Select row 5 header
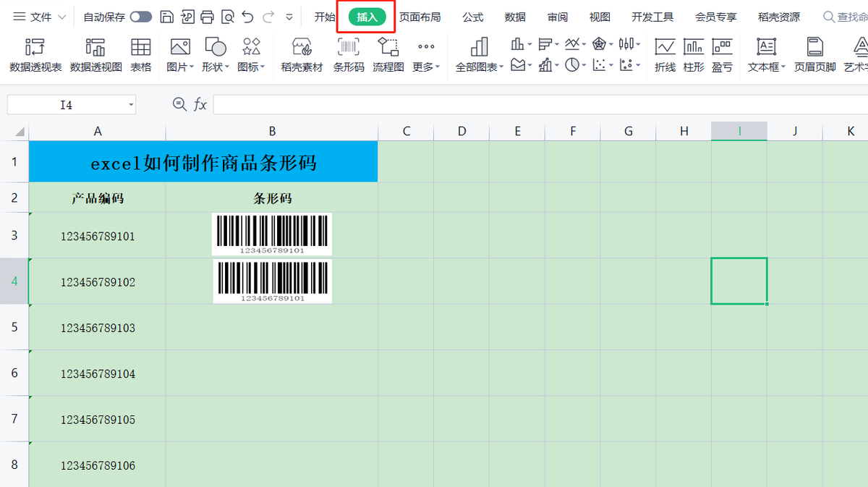Viewport: 868px width, 487px height. pos(14,328)
